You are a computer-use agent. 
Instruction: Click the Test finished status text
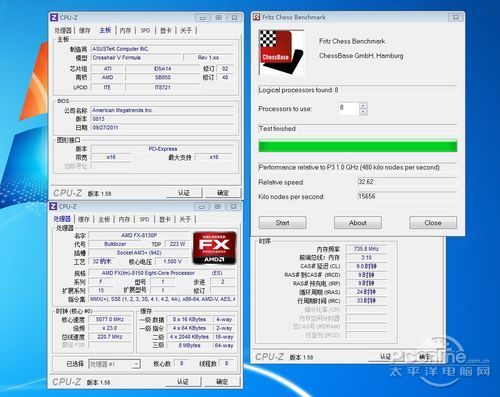(x=277, y=129)
